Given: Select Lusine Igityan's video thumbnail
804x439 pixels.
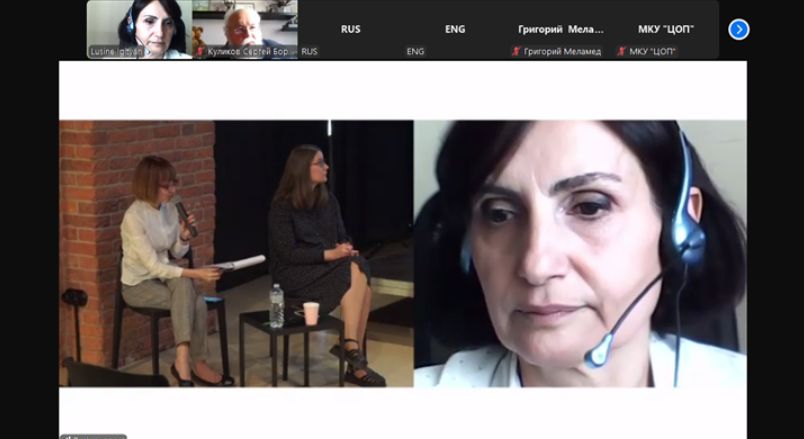Looking at the screenshot, I should coord(139,29).
